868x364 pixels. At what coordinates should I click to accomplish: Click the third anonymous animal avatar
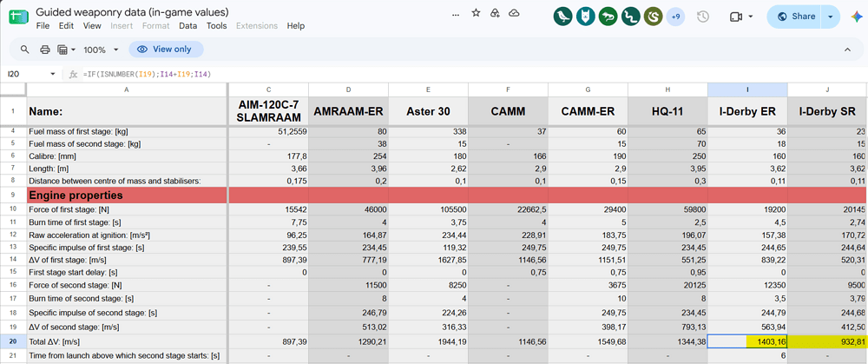(x=608, y=17)
